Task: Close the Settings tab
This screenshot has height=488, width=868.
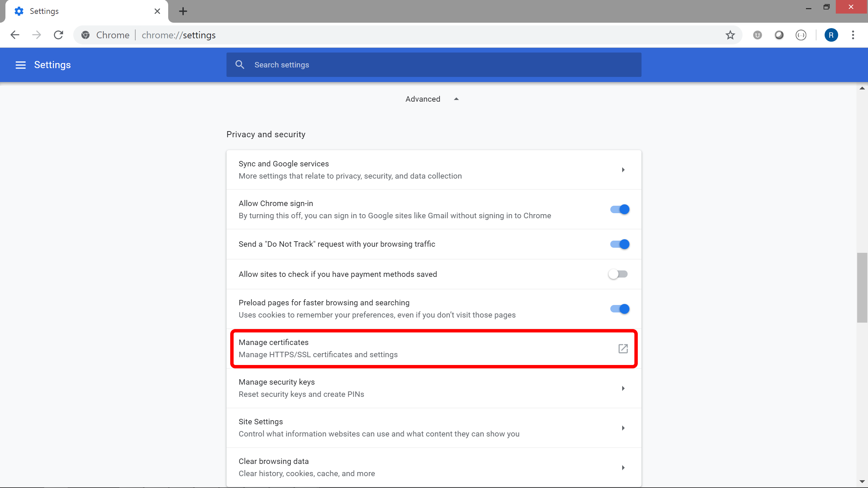Action: tap(157, 11)
